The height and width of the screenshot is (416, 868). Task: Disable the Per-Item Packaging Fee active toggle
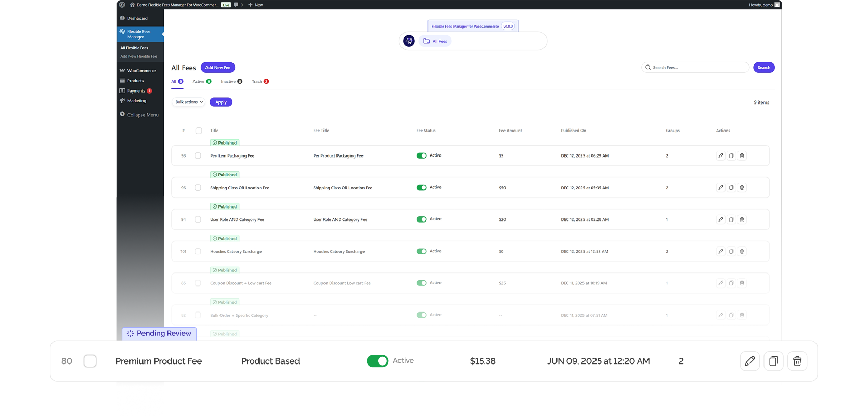point(421,155)
